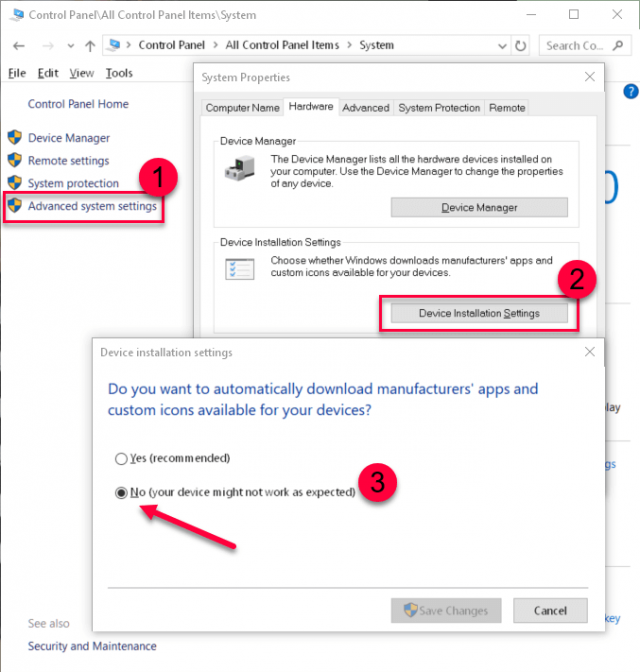640x672 pixels.
Task: Click shield icon beside Advanced system settings
Action: click(x=15, y=205)
